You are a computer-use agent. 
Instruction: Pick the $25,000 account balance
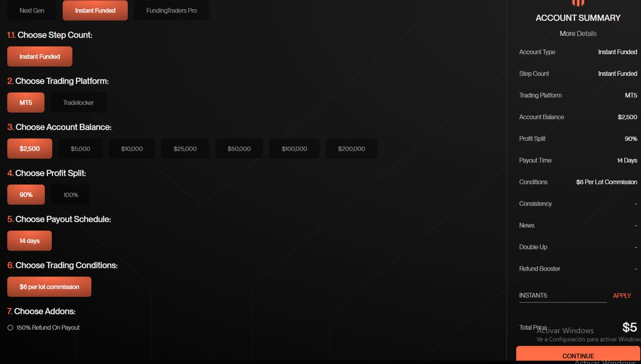point(185,148)
